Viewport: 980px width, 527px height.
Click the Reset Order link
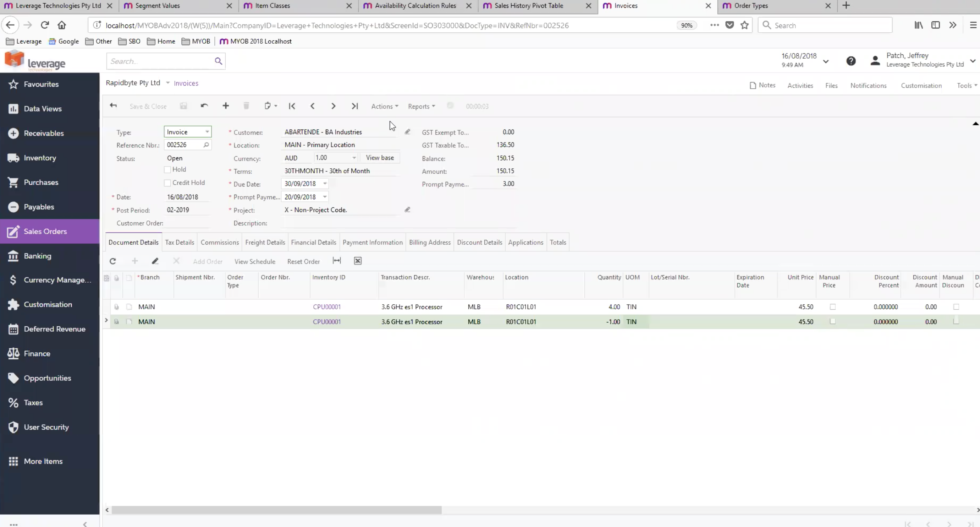click(x=303, y=261)
